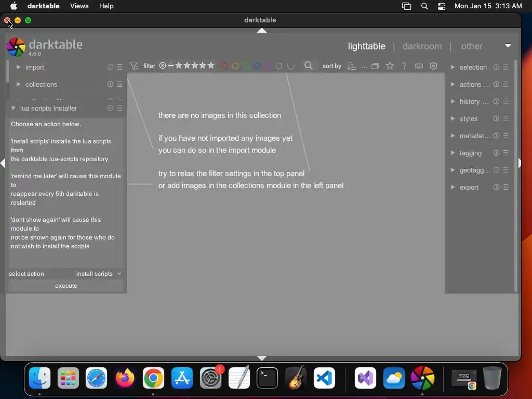Click the filter funnel icon
Image resolution: width=532 pixels, height=399 pixels.
click(x=134, y=66)
